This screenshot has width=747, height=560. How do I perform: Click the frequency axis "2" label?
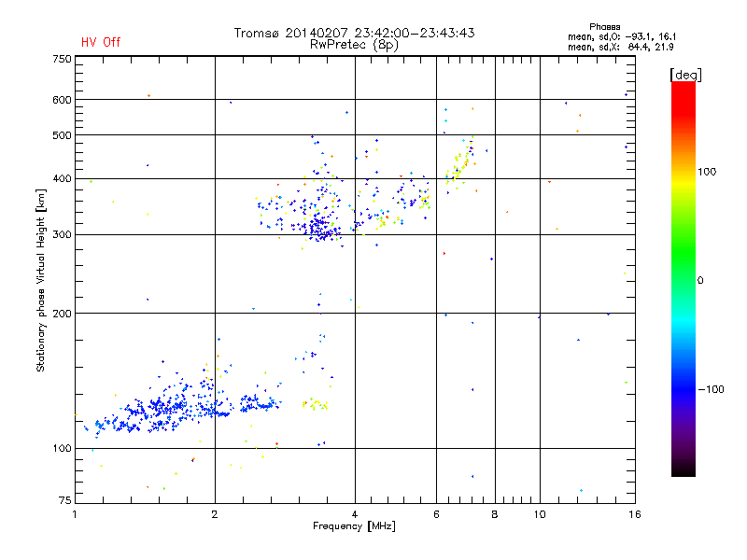[x=215, y=514]
